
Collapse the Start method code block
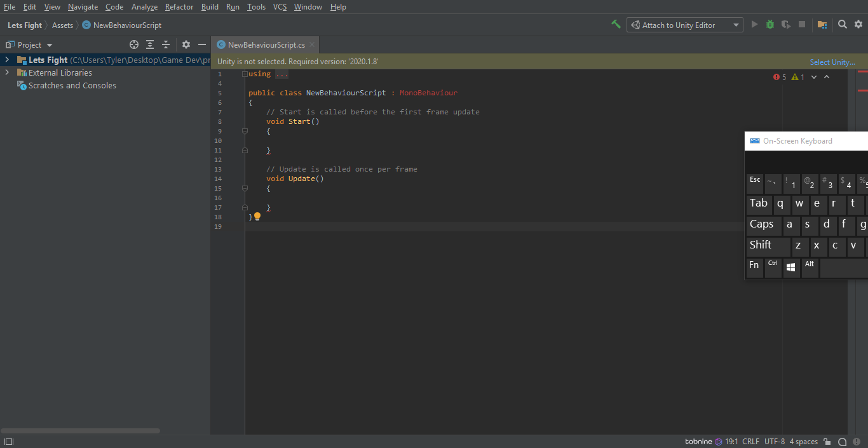(245, 132)
